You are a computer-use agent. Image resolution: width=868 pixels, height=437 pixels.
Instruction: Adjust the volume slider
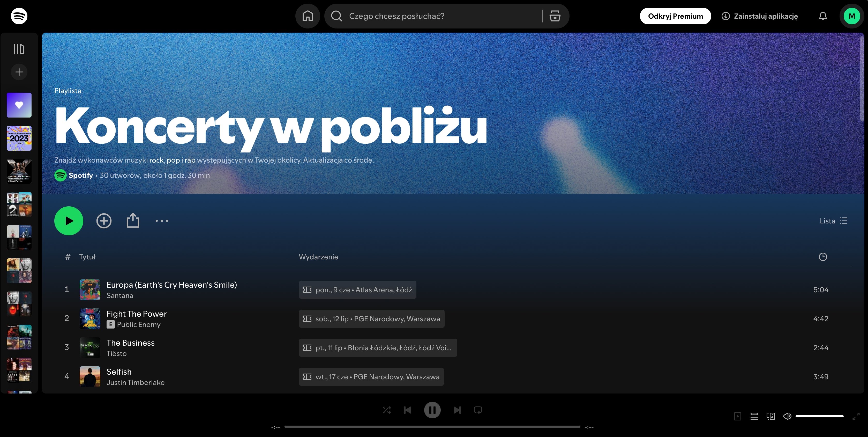click(x=819, y=417)
